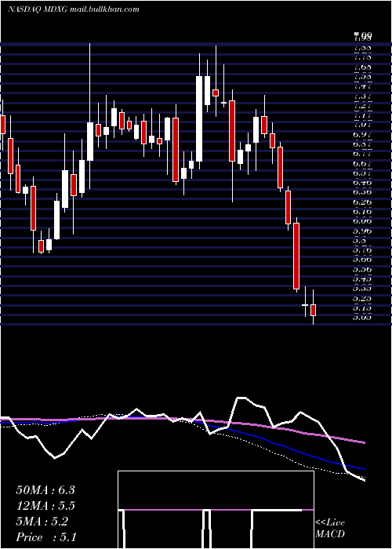Screen dimensions: 392x549
Task: Click the tallest white candlestick body near 7.0–7.5
Action: point(199,118)
